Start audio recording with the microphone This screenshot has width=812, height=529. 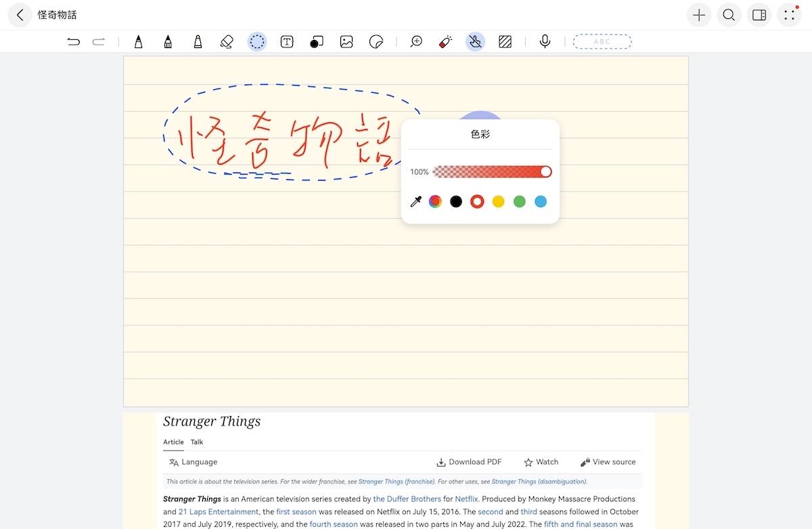545,42
